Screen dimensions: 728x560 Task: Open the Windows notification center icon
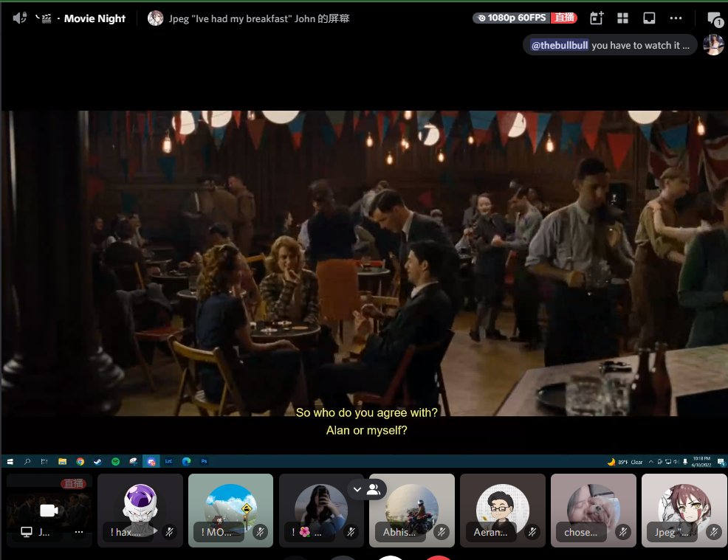(x=721, y=462)
